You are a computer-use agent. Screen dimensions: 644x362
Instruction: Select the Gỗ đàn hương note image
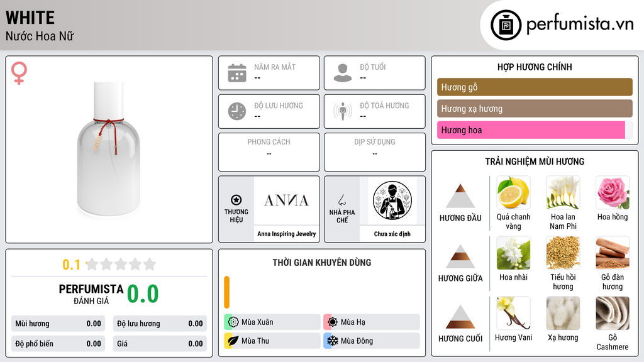pos(613,253)
